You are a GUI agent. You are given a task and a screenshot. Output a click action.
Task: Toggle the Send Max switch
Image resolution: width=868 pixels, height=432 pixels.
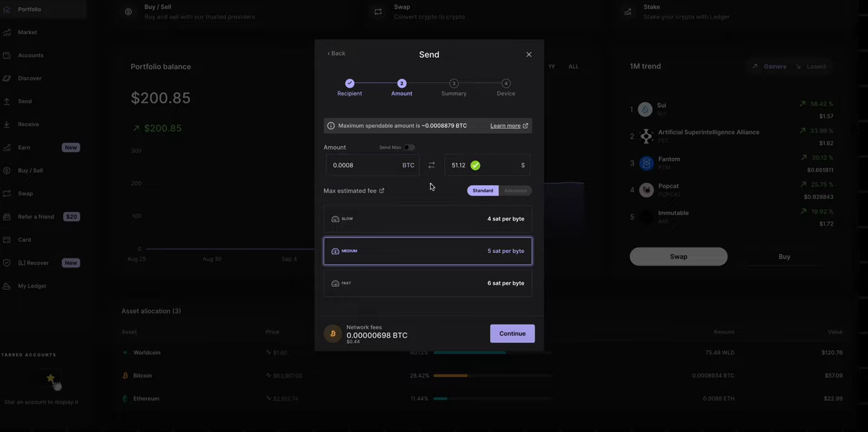[409, 148]
